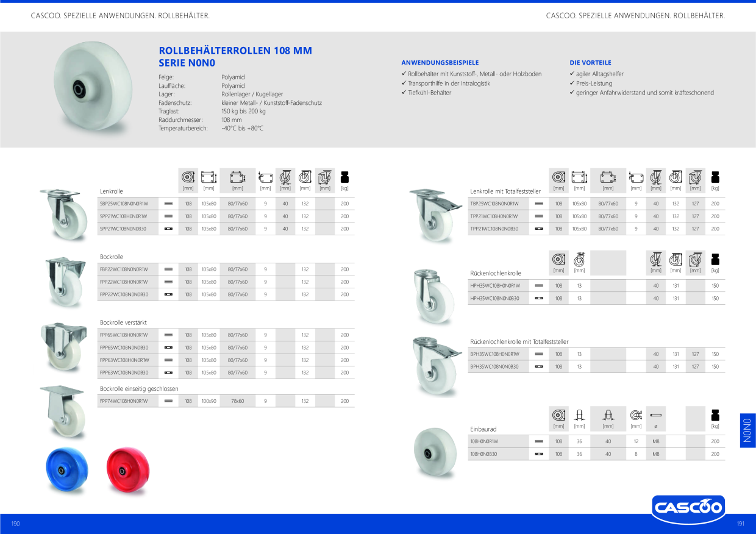Click product code HPH35WC108H0N0R1W
The height and width of the screenshot is (534, 756).
click(495, 286)
